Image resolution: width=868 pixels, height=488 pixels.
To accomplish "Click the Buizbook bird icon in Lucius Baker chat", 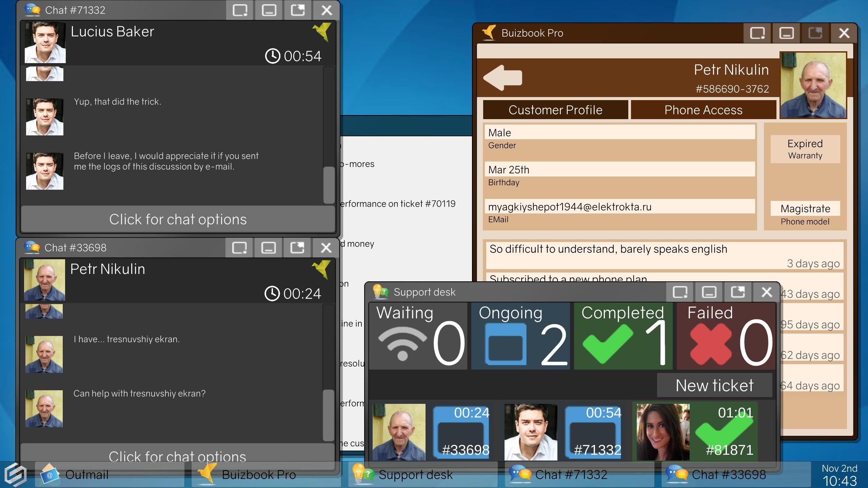I will coord(322,32).
